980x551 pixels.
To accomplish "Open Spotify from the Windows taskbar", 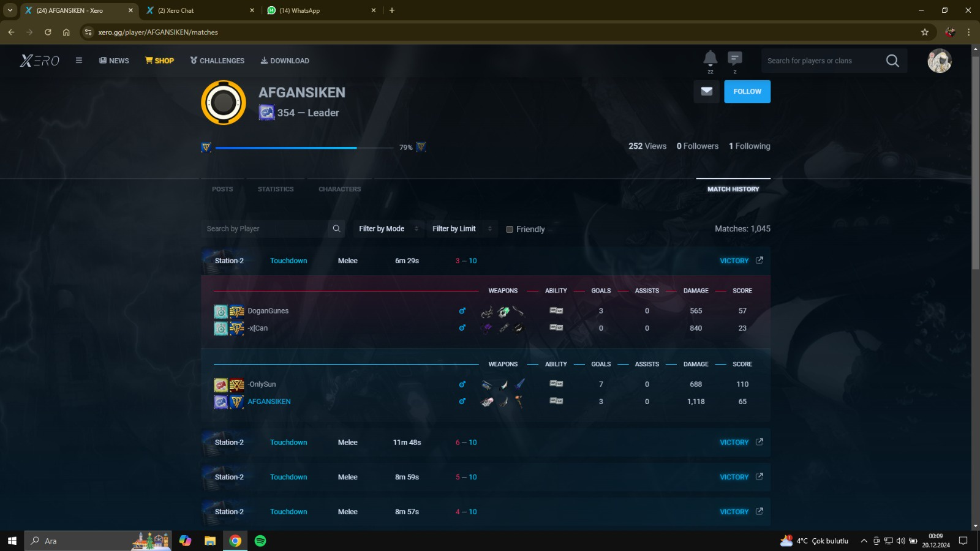I will pos(260,541).
